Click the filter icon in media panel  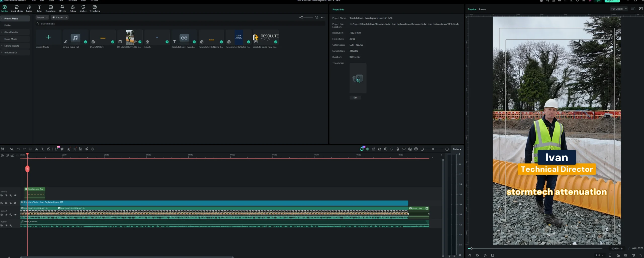317,17
